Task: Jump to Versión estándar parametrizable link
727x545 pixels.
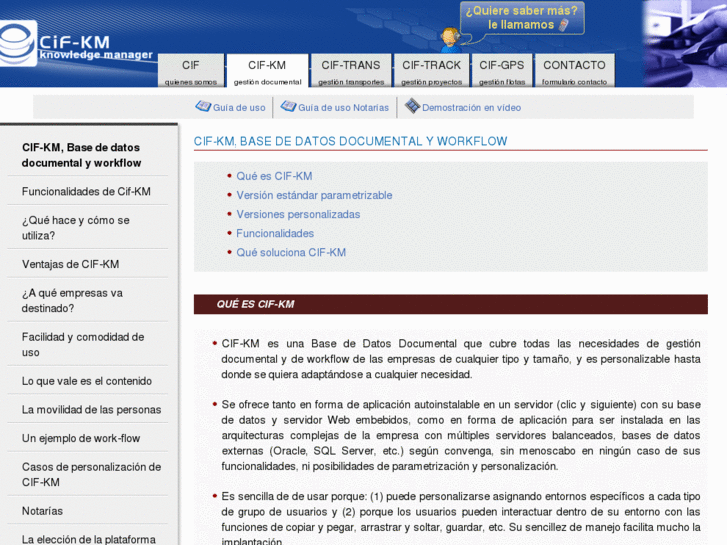Action: click(314, 195)
